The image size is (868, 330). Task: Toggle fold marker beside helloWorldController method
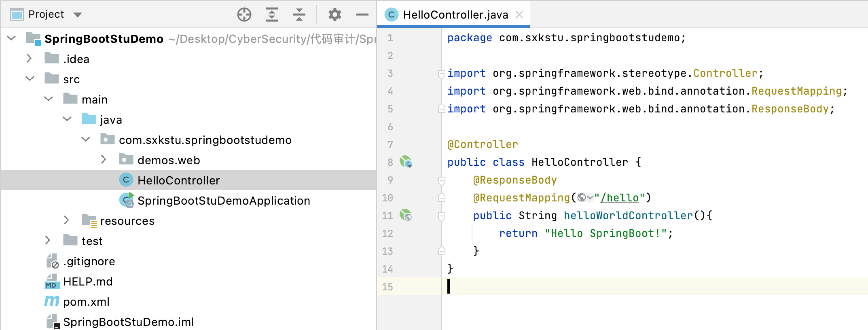tap(442, 216)
